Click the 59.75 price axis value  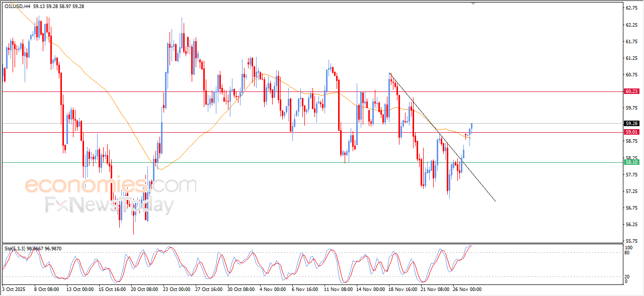632,108
